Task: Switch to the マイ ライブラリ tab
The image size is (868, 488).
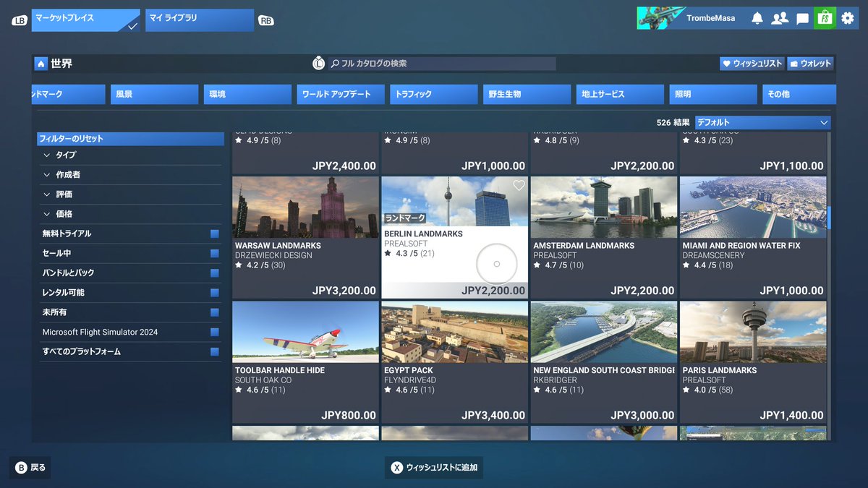Action: [200, 20]
